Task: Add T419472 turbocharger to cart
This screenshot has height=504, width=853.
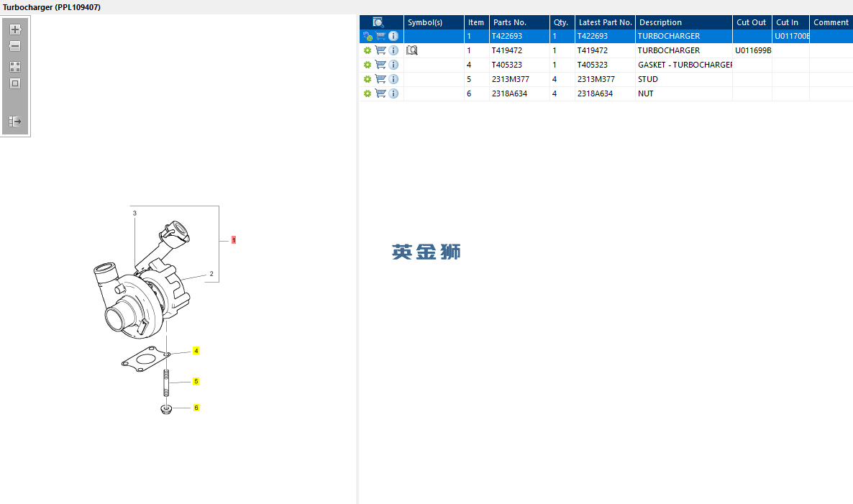Action: 380,50
